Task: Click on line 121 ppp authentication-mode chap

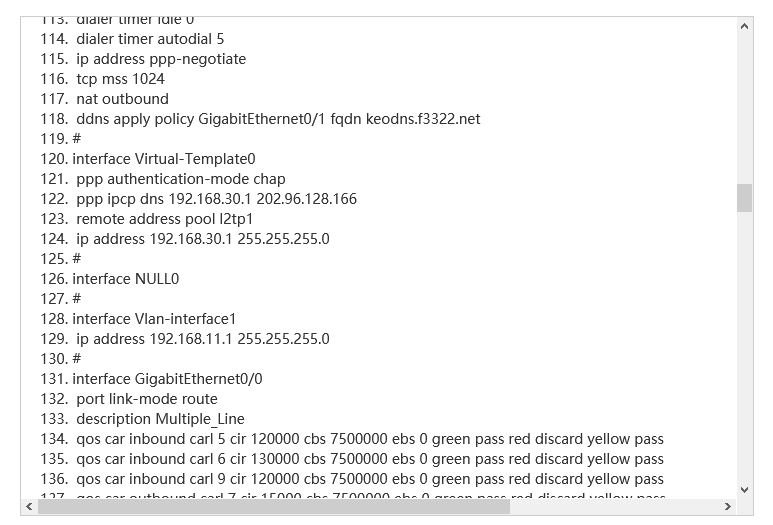Action: [x=180, y=179]
